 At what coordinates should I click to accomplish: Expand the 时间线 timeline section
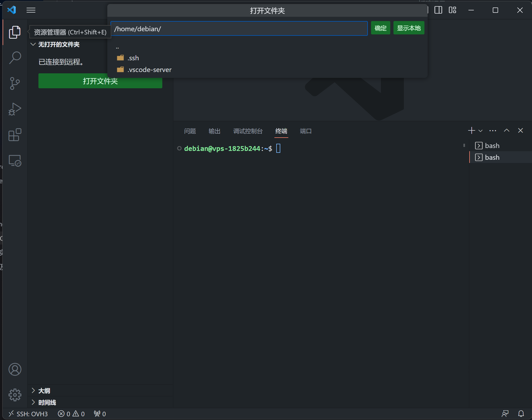click(x=47, y=402)
